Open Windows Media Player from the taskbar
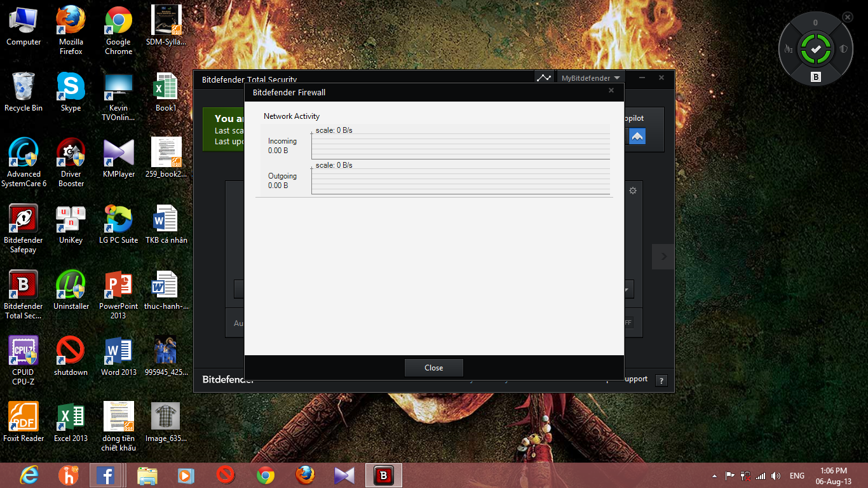868x488 pixels. point(186,475)
